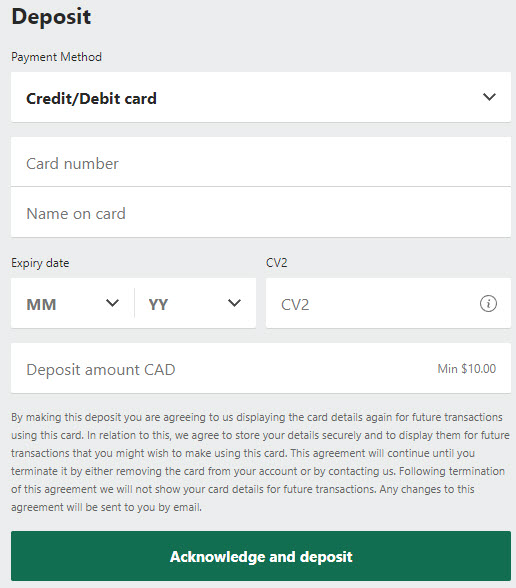Image resolution: width=516 pixels, height=588 pixels.
Task: Click the Expiry date label
Action: [40, 263]
